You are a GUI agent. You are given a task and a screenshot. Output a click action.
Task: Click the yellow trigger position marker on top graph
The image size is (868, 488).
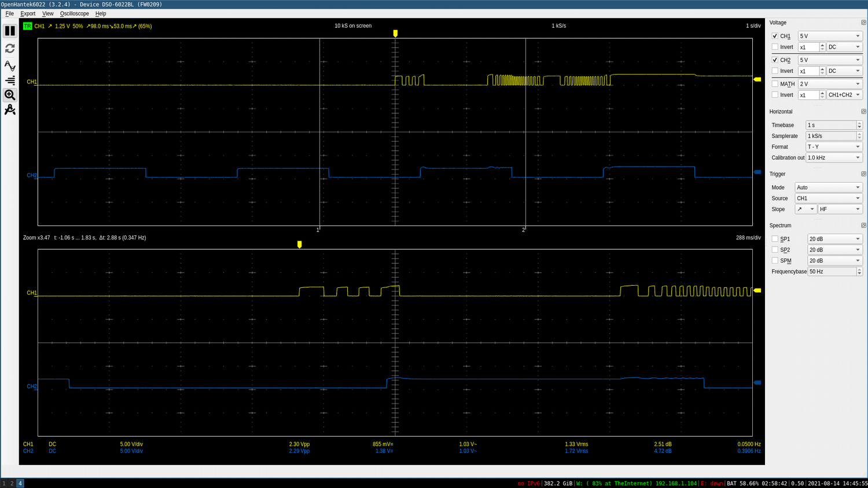(395, 34)
